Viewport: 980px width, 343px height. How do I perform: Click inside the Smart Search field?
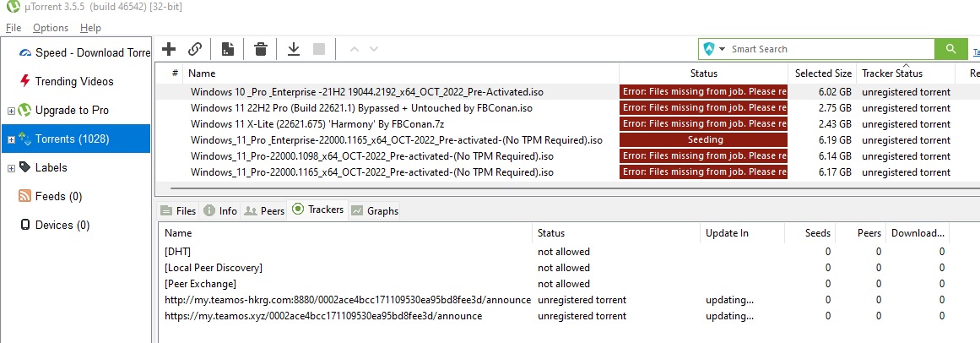pos(827,49)
